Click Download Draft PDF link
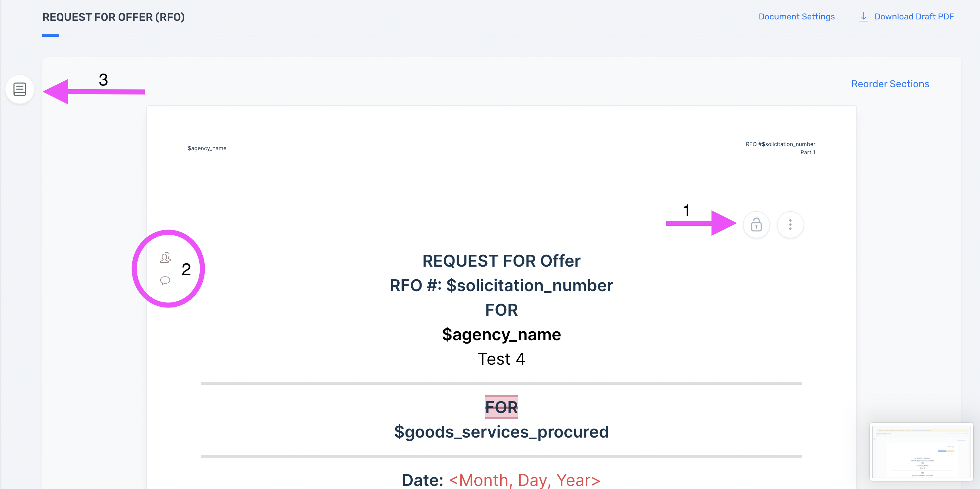This screenshot has width=980, height=489. click(914, 17)
